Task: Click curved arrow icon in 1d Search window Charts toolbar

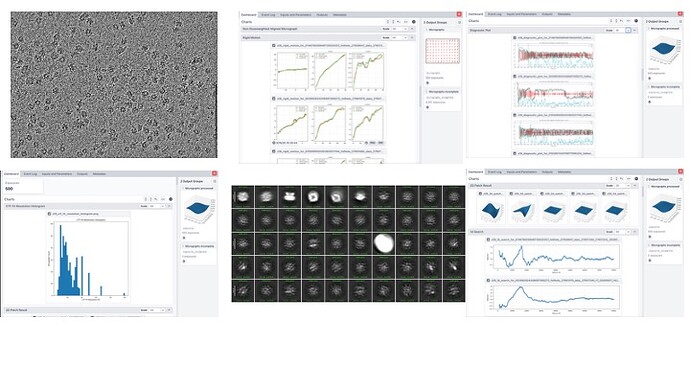Action: (622, 179)
